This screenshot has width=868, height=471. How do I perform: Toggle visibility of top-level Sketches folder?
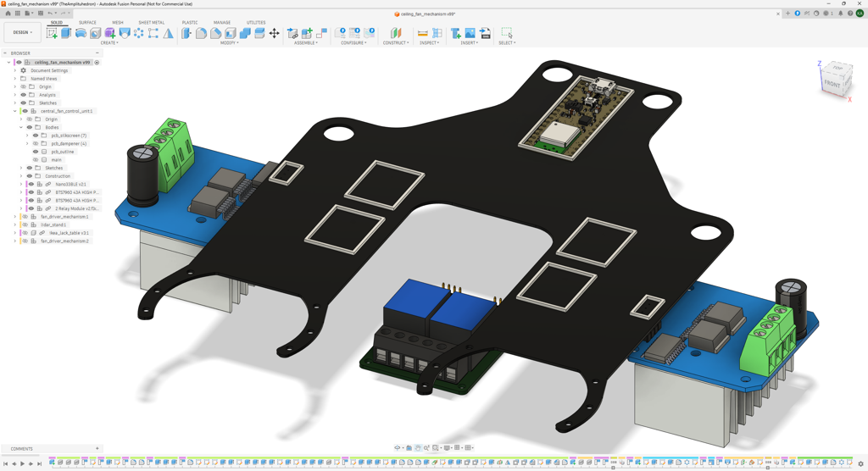tap(23, 103)
